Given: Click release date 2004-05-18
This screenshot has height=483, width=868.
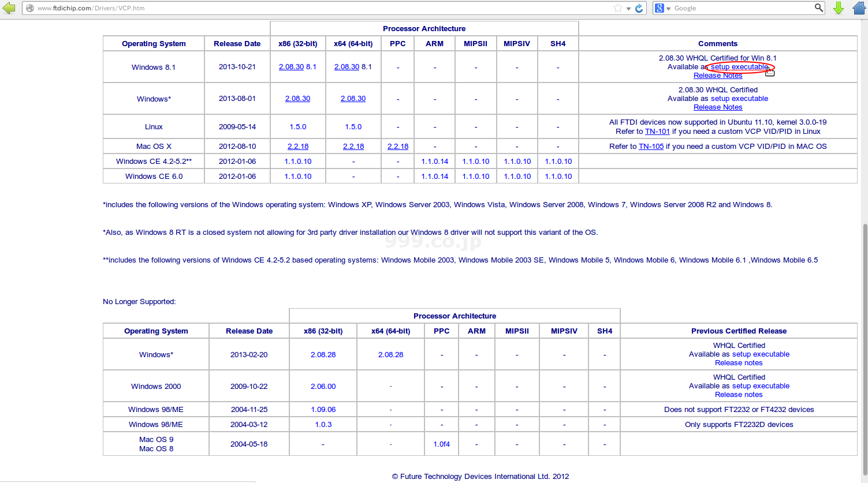Looking at the screenshot, I should pyautogui.click(x=249, y=444).
